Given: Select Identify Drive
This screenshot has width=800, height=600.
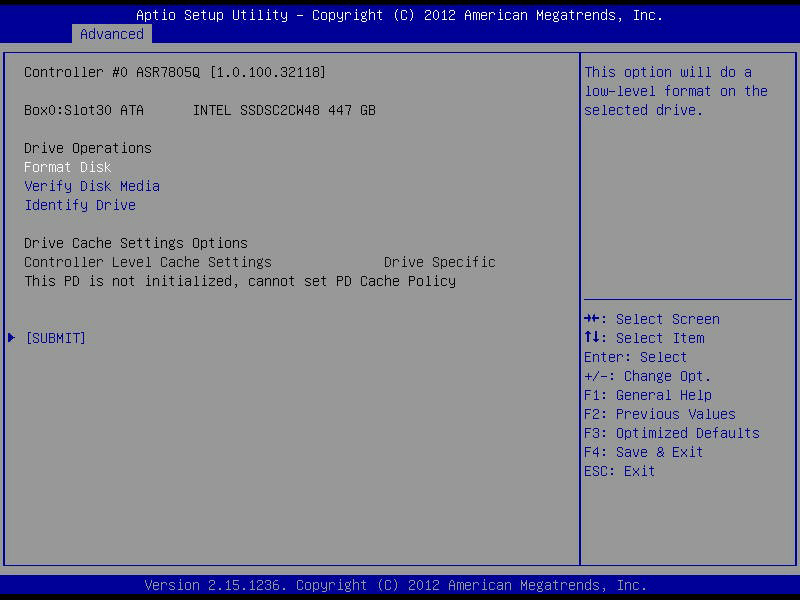Looking at the screenshot, I should click(x=80, y=205).
